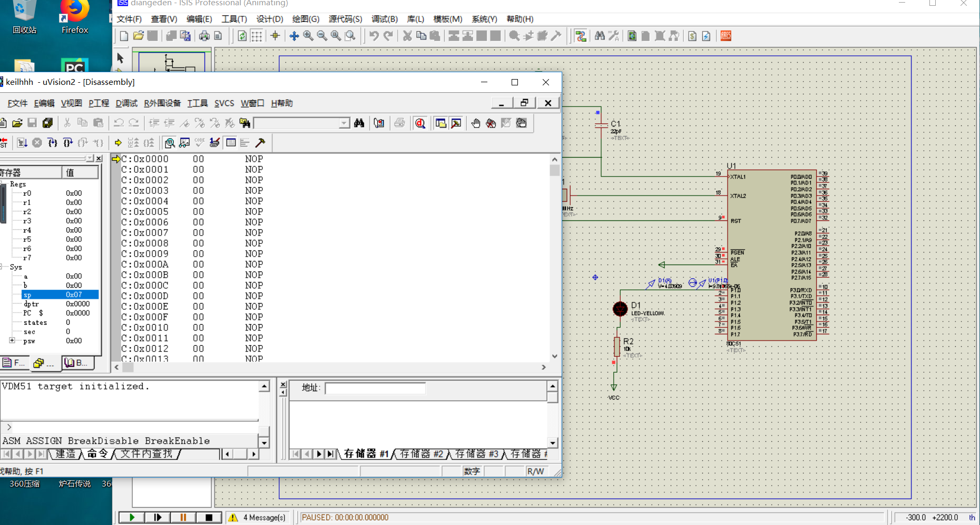Select the arrow selection tool in ISIS
This screenshot has height=525, width=980.
pyautogui.click(x=120, y=58)
